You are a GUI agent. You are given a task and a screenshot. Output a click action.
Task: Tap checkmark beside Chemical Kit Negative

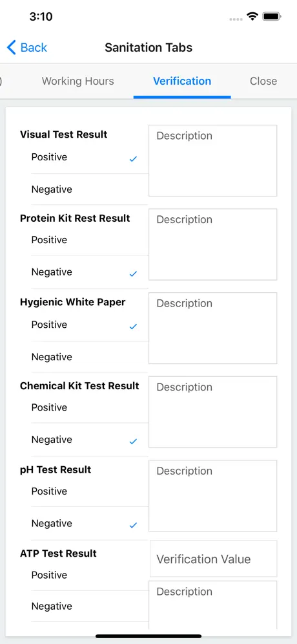(133, 442)
